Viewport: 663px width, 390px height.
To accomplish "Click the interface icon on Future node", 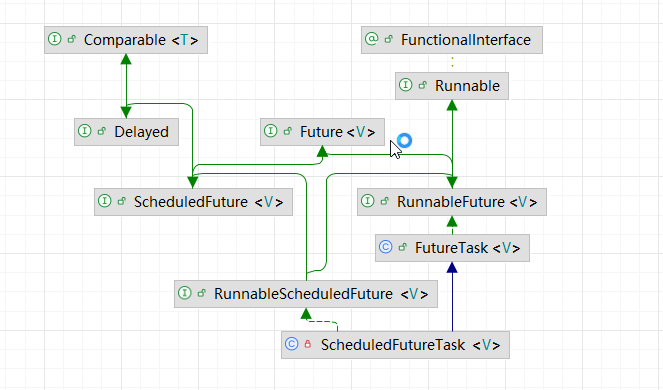I will (271, 131).
